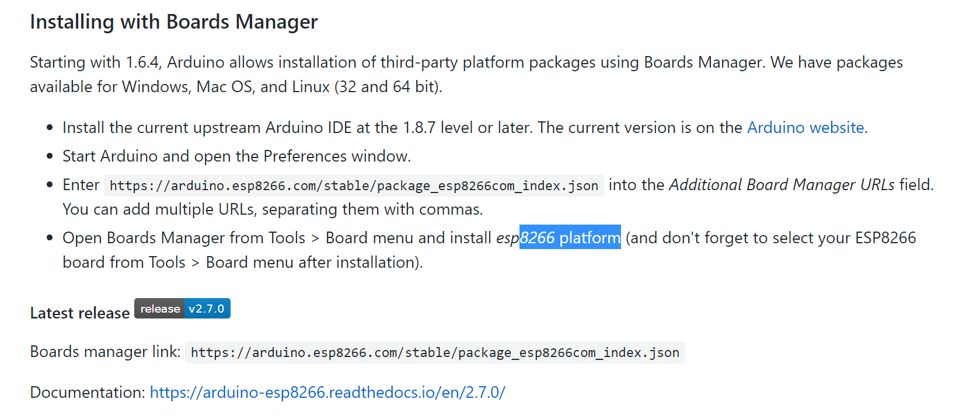
Task: Click the highlighted '8266 platform' text
Action: tap(570, 238)
